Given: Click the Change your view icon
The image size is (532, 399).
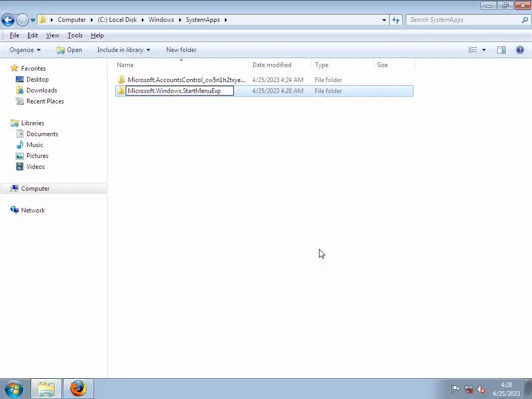Looking at the screenshot, I should [x=472, y=50].
